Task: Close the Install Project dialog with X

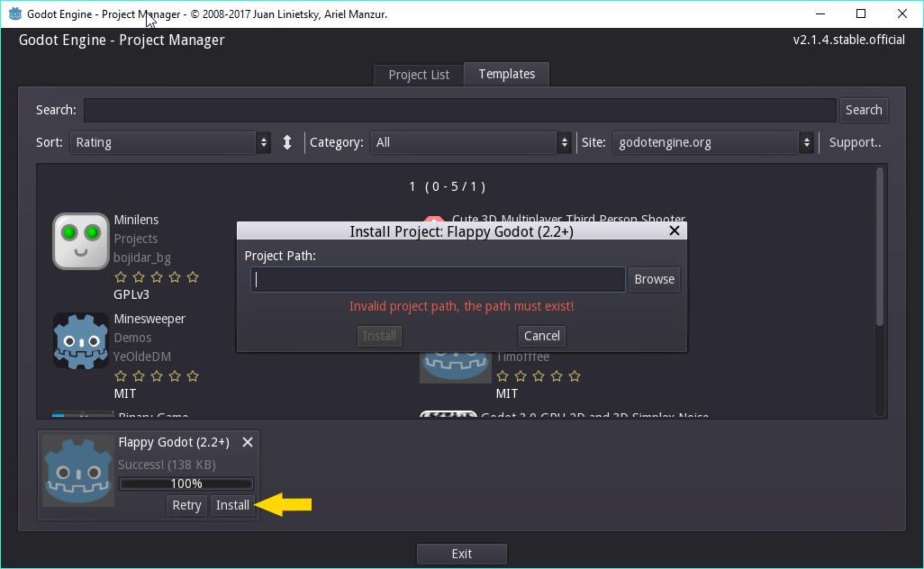Action: [x=675, y=230]
